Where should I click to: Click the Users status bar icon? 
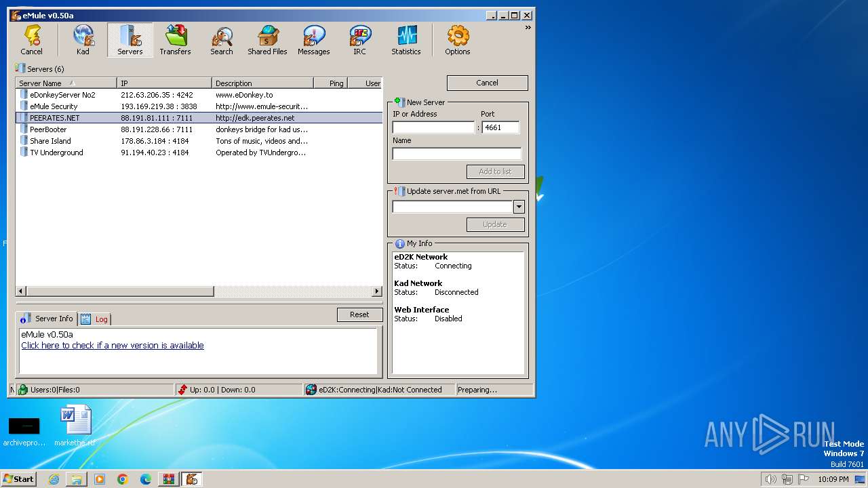[22, 390]
